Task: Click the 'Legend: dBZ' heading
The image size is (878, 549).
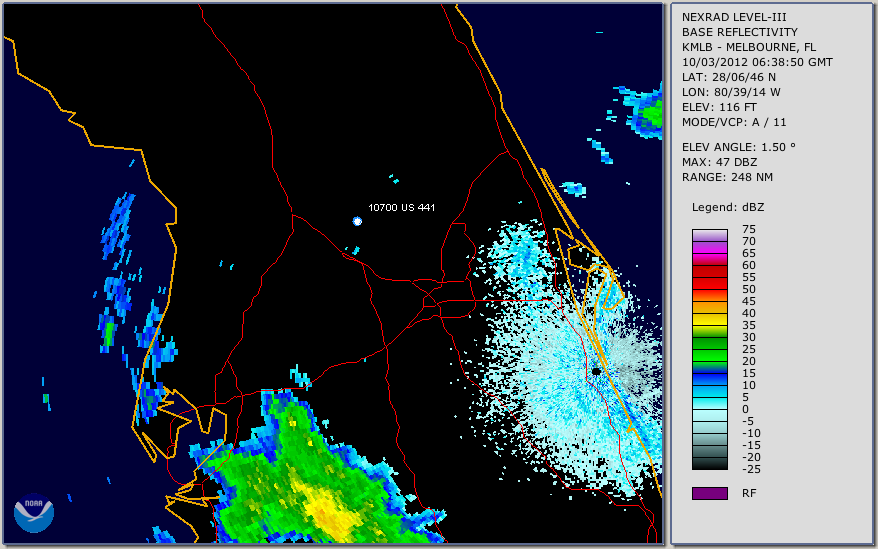Action: click(x=728, y=207)
